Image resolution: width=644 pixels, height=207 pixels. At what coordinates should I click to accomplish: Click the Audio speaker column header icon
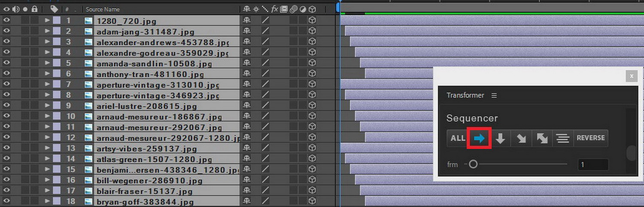(x=16, y=9)
